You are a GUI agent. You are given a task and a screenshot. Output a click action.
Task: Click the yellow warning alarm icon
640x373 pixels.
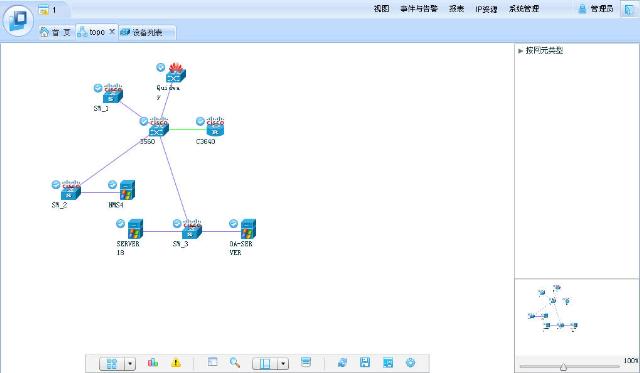coord(176,362)
